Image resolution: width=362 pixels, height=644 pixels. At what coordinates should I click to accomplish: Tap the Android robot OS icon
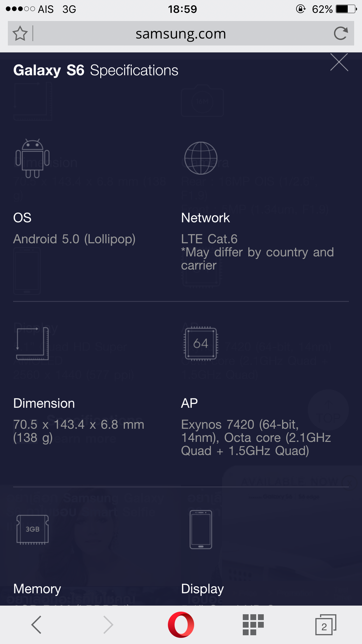coord(32,158)
